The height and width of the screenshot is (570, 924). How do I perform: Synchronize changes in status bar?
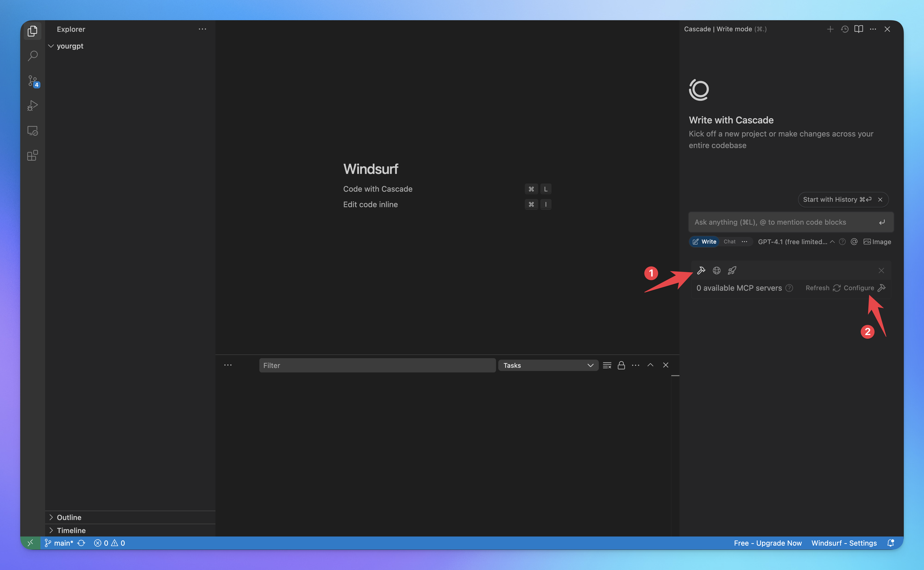pyautogui.click(x=82, y=543)
